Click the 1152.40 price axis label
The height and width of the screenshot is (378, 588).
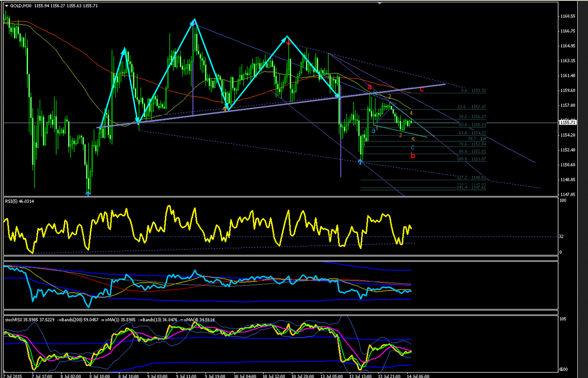click(568, 150)
